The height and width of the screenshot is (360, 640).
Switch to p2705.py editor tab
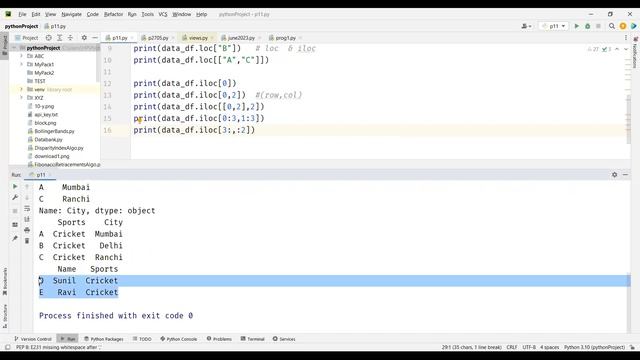(158, 38)
